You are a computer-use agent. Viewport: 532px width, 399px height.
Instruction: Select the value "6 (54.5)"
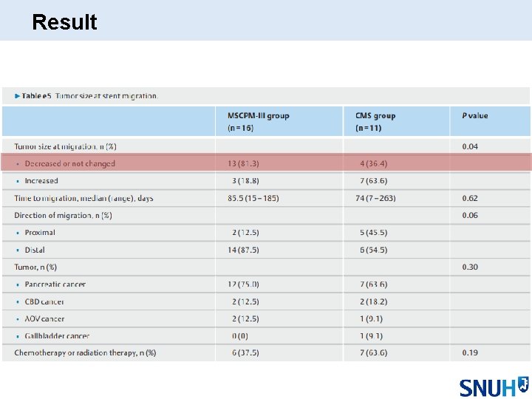(374, 250)
